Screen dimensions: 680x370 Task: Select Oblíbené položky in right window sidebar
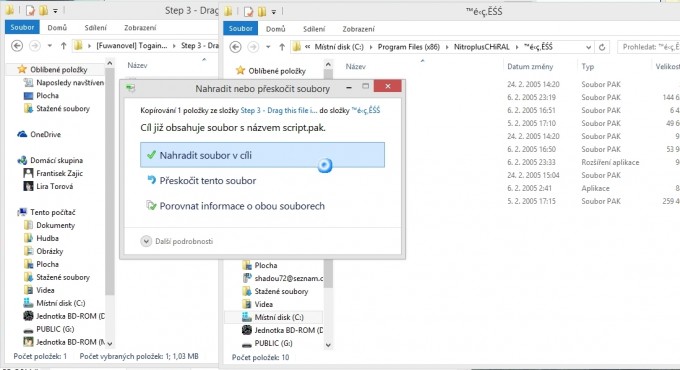point(277,71)
